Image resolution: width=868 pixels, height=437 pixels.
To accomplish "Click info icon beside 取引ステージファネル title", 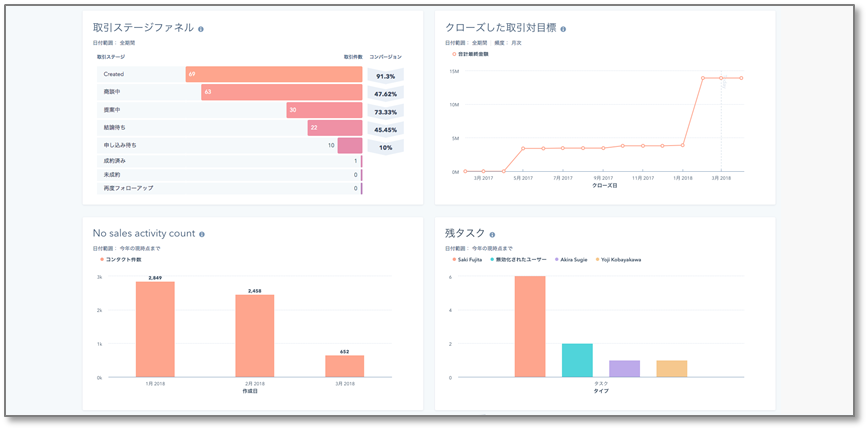I will [x=201, y=29].
